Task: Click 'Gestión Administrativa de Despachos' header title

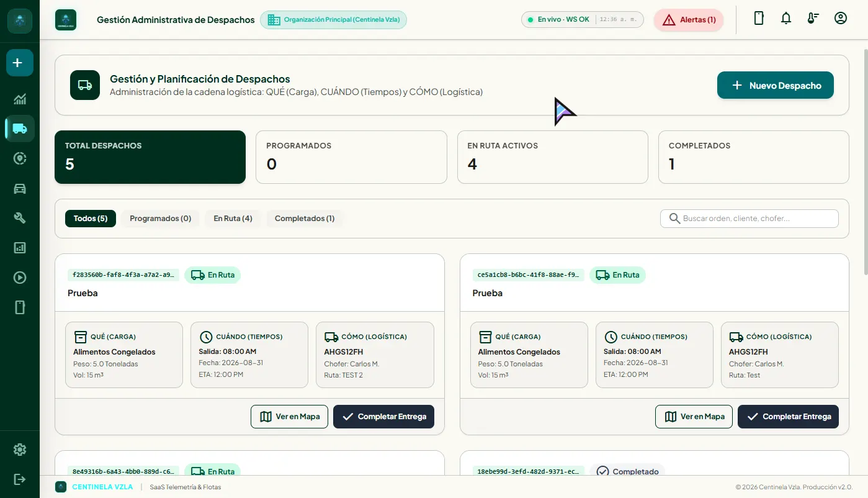Action: pos(176,20)
